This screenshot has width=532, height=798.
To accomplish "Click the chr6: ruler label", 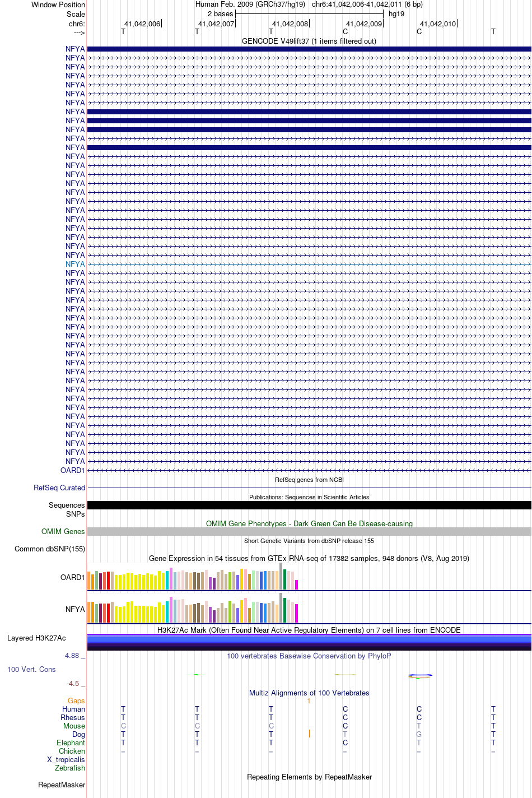I will point(77,24).
